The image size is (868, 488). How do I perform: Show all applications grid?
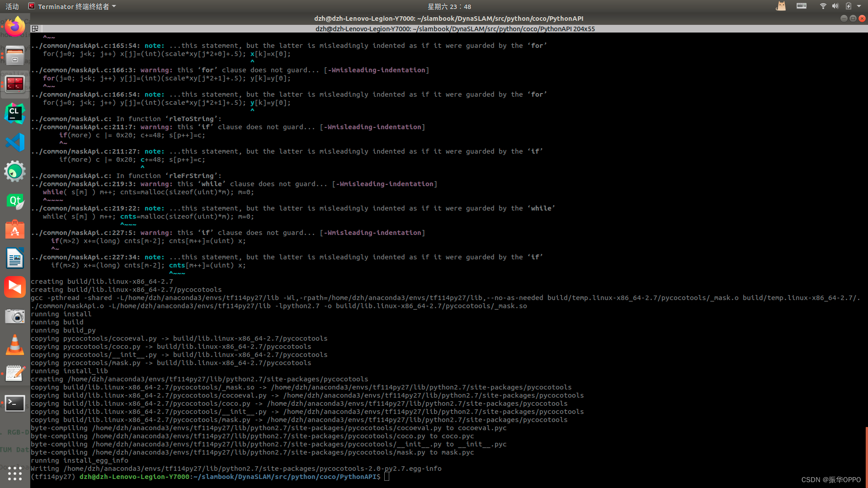(x=15, y=473)
